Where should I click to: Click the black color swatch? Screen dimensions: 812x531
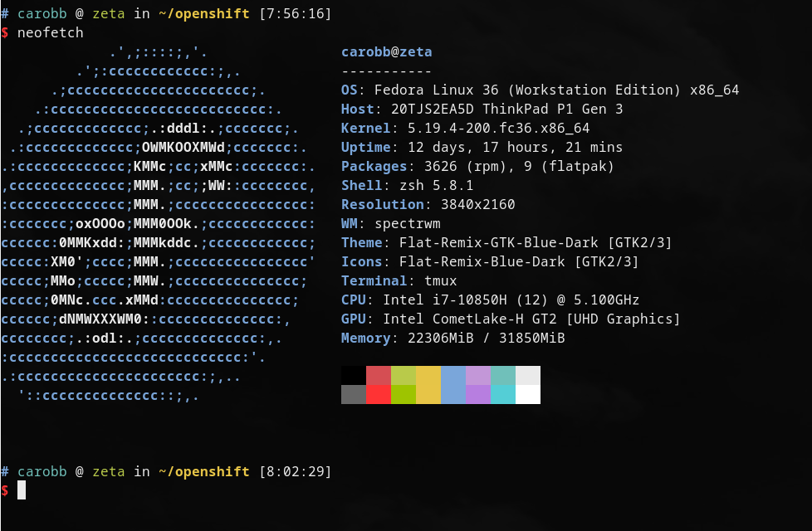354,375
